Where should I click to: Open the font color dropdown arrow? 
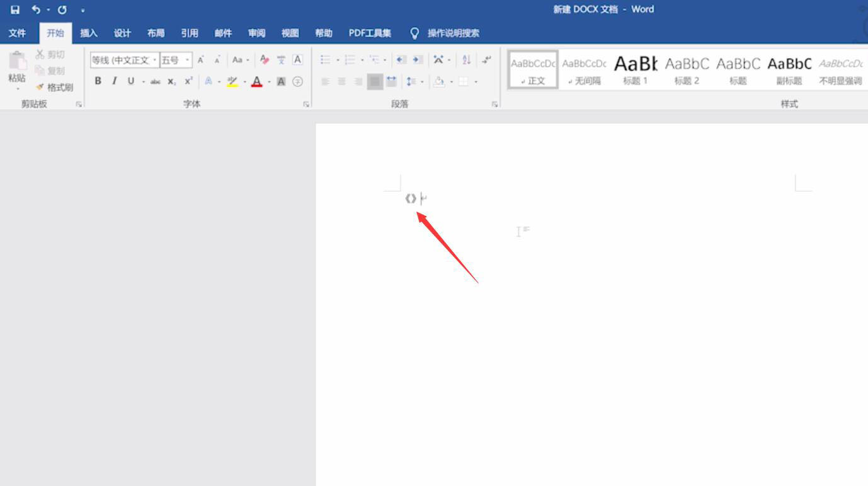point(269,82)
